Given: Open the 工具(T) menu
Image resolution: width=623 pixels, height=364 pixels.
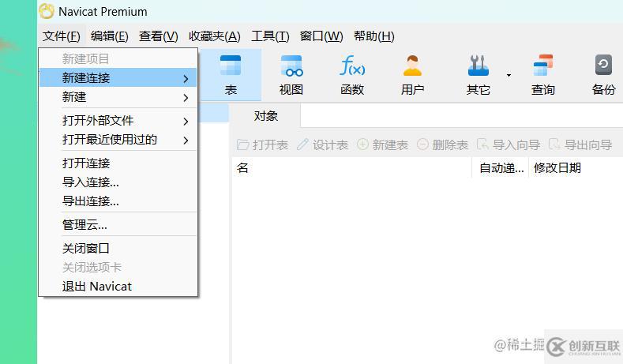Looking at the screenshot, I should [270, 36].
